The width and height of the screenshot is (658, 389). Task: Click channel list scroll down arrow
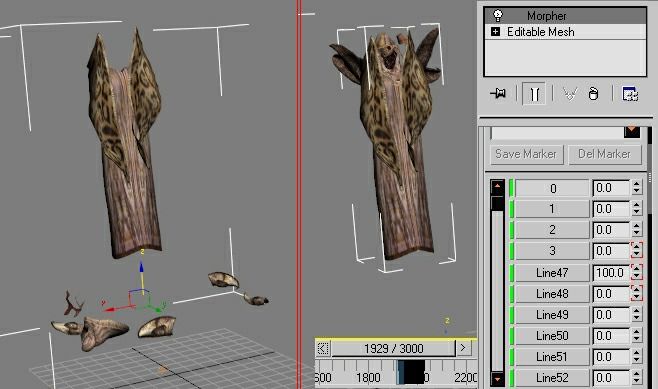(497, 379)
